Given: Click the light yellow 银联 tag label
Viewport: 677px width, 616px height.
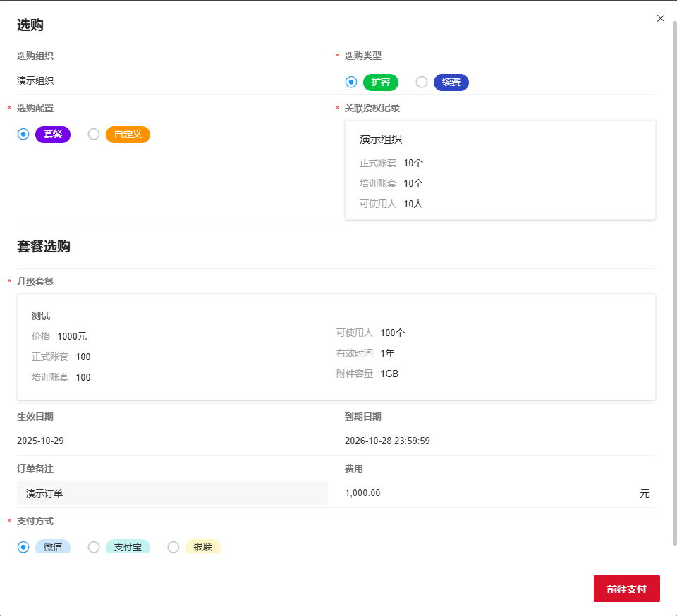Looking at the screenshot, I should click(203, 547).
